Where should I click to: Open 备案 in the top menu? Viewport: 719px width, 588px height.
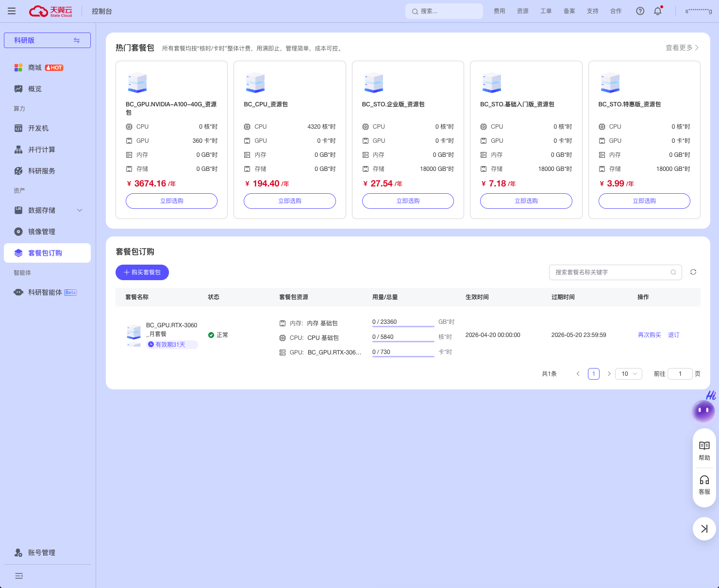point(569,11)
